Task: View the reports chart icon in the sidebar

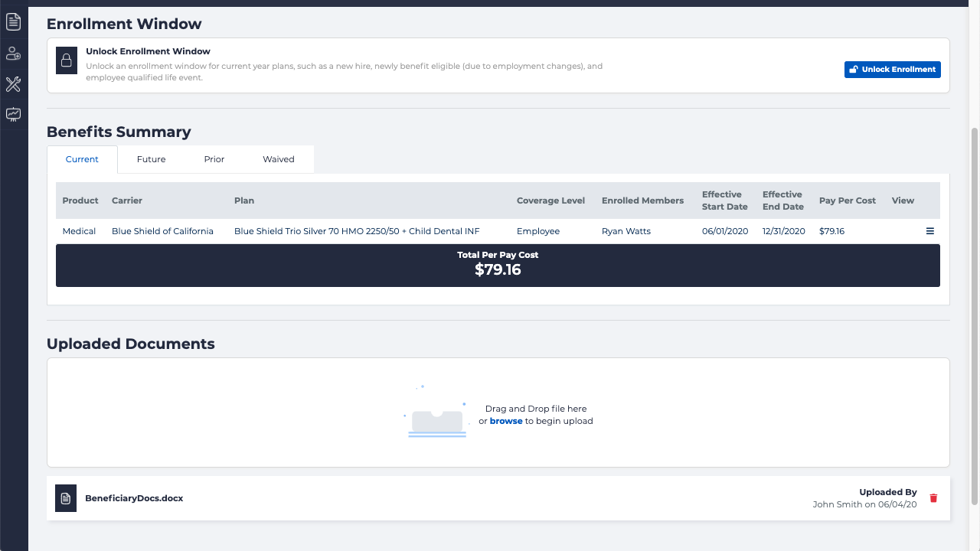Action: pyautogui.click(x=13, y=114)
